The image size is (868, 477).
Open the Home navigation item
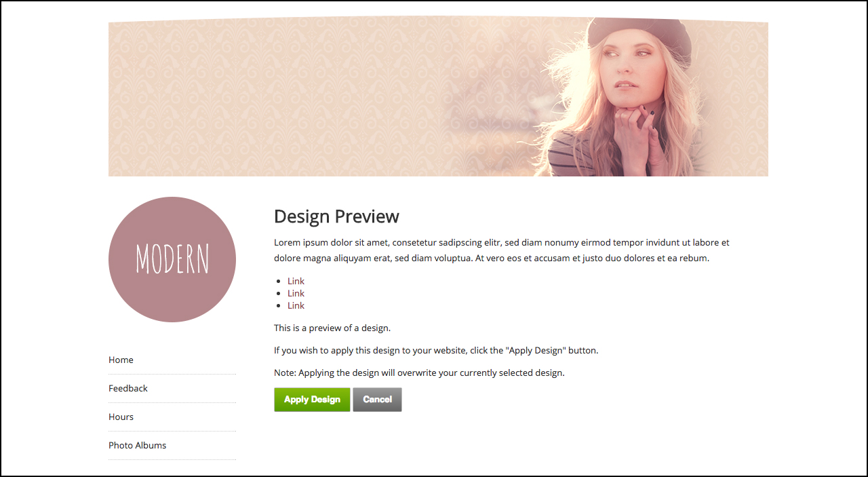121,360
